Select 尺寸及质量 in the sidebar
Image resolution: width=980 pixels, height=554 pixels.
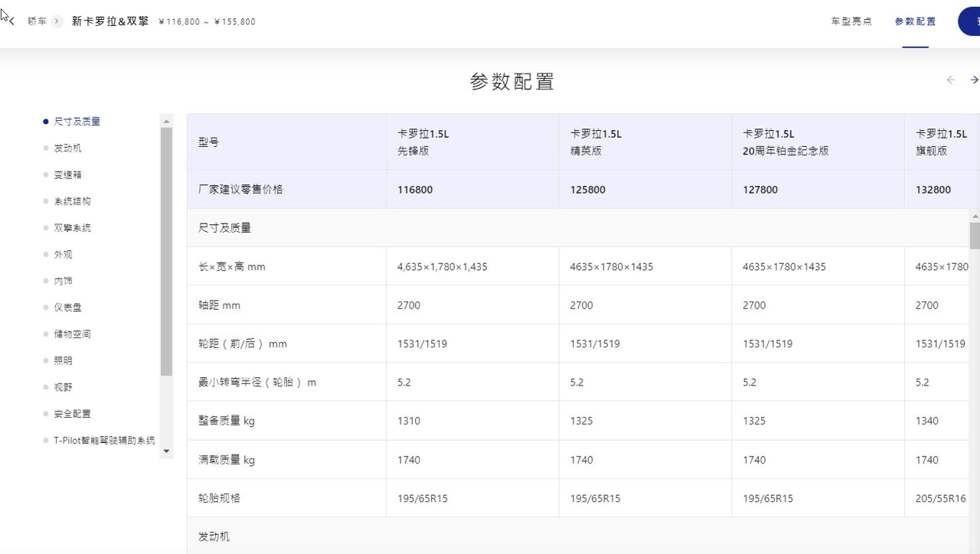[77, 122]
